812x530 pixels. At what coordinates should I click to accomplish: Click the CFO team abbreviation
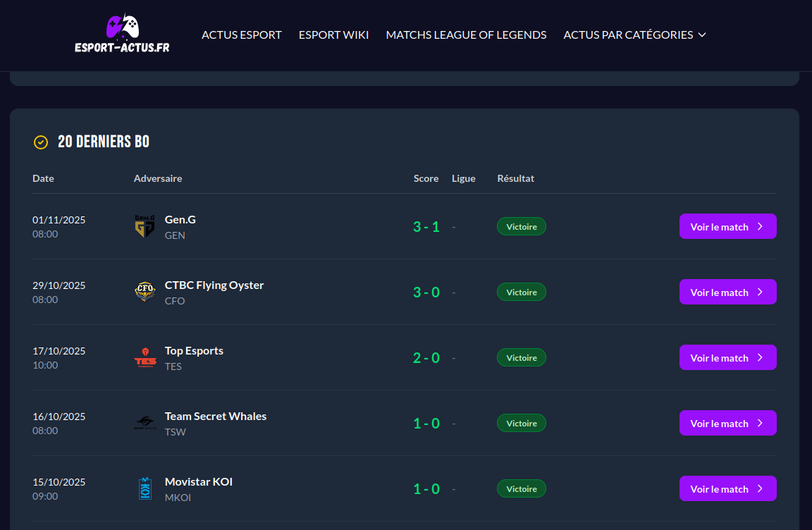point(175,301)
